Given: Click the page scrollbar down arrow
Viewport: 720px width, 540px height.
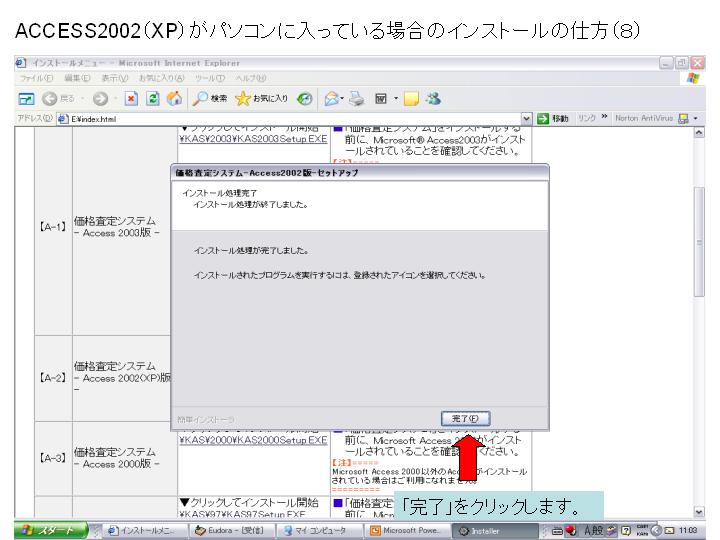Looking at the screenshot, I should click(699, 512).
